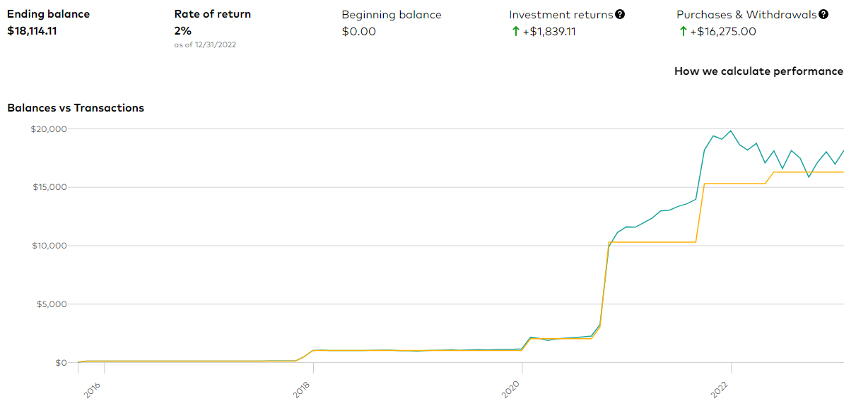Click the 2020 label on the chart axis
The image size is (868, 401).
[510, 390]
